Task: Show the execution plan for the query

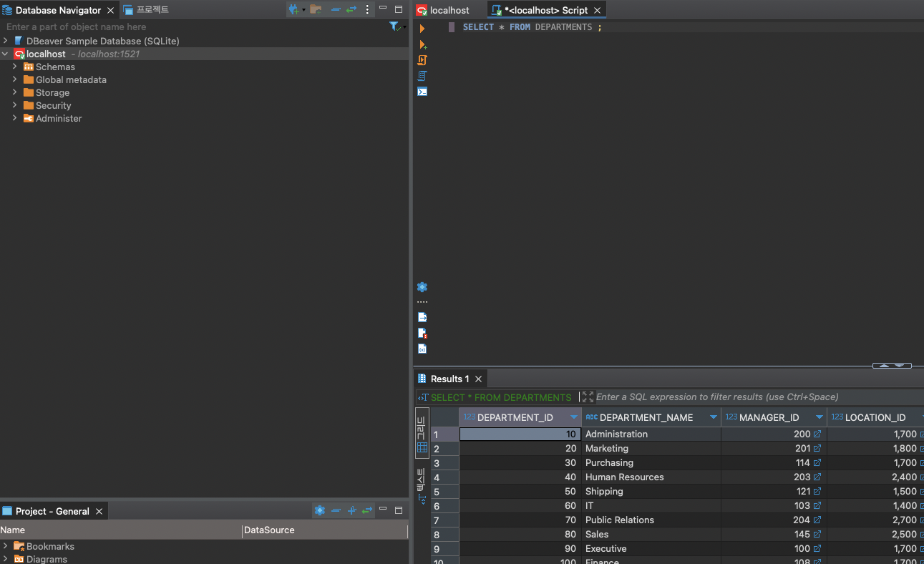Action: [422, 76]
